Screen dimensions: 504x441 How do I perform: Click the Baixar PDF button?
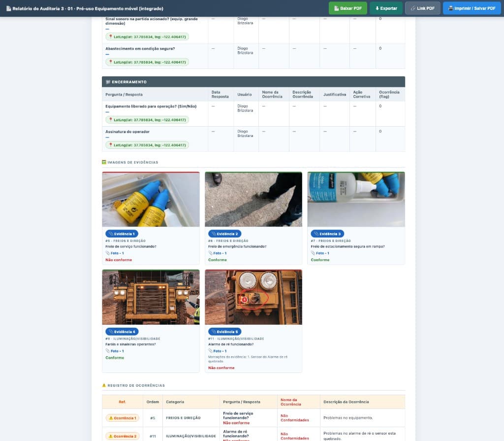click(x=348, y=8)
